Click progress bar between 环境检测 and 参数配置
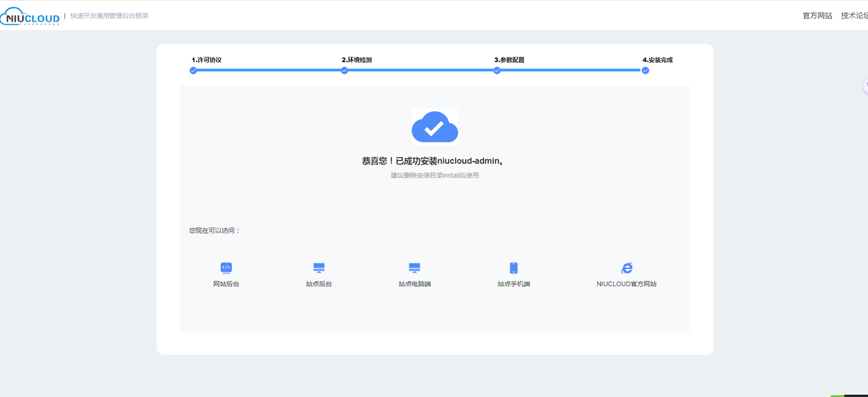Screen dimensions: 868x397 coord(421,70)
